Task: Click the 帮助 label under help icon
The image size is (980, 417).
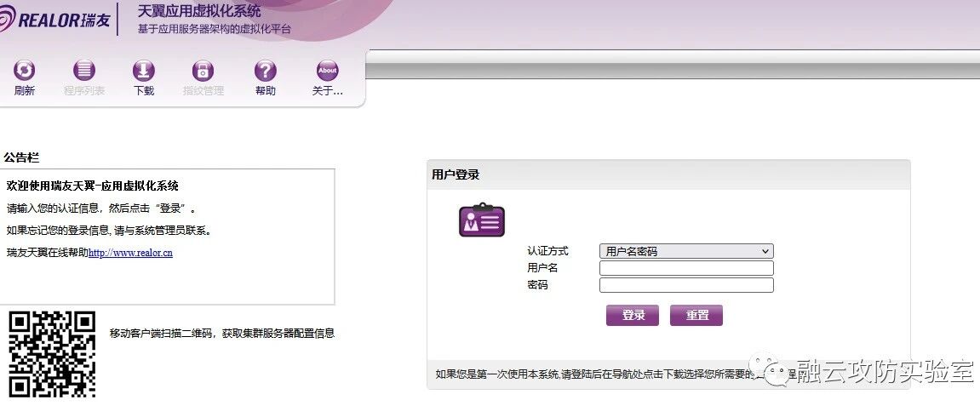Action: [265, 91]
